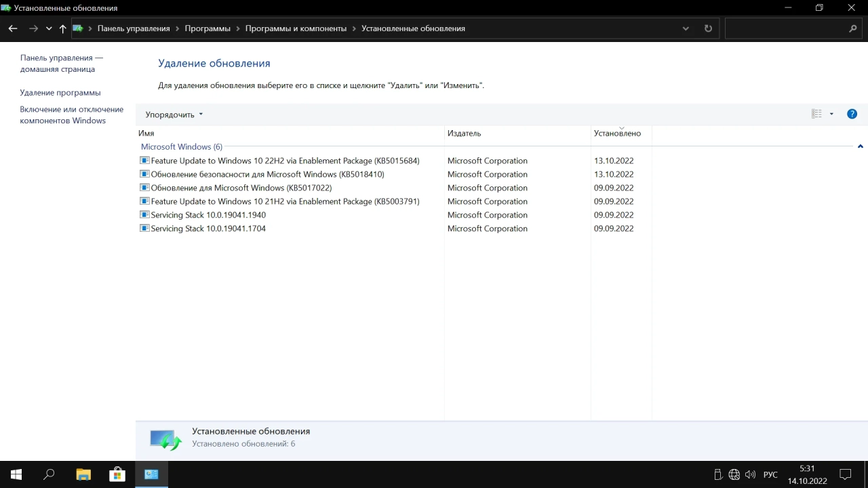The height and width of the screenshot is (488, 868).
Task: Click Установленные обновления breadcrumb
Action: click(413, 28)
